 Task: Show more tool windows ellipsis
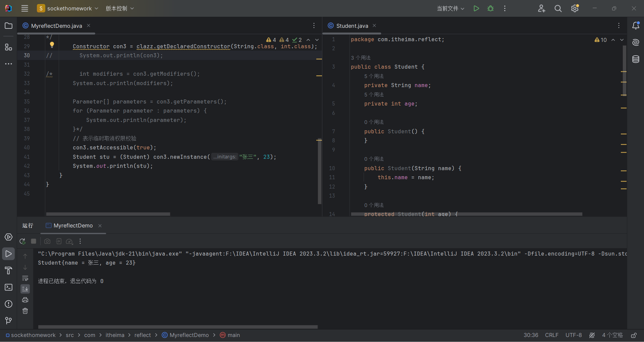point(9,64)
